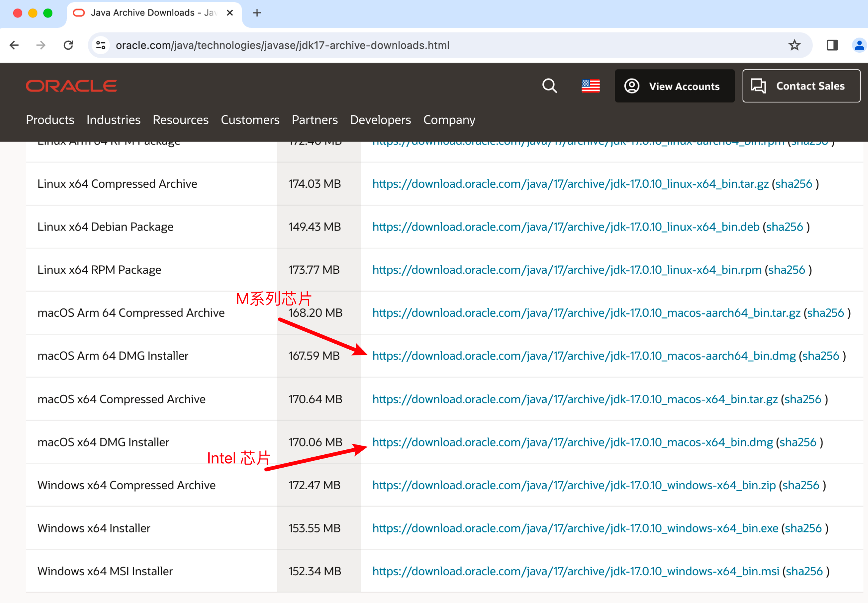Click the Oracle logo
This screenshot has height=603, width=868.
tap(71, 86)
